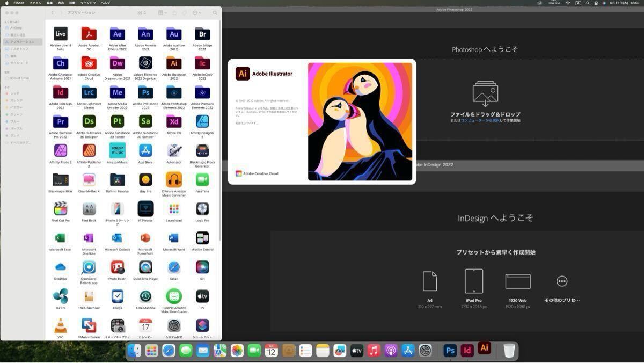Screen dimensions: 644x363
Task: Select Adobe Illustrator 2022 folder in Finder
Action: [x=174, y=63]
